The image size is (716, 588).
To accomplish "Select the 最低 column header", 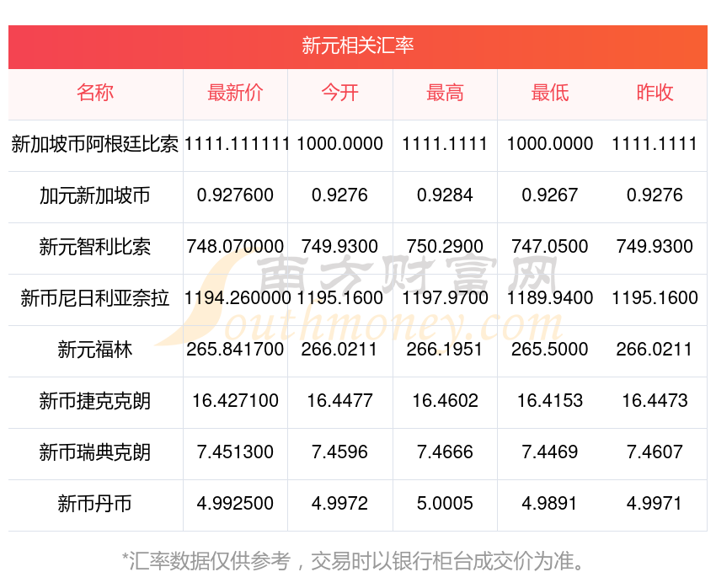I will [x=550, y=93].
